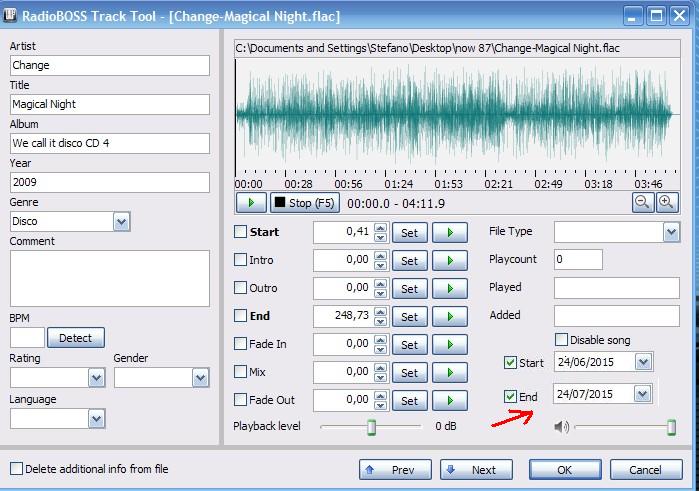This screenshot has height=491, width=699.
Task: Preview playback from Mix marker
Action: (450, 372)
